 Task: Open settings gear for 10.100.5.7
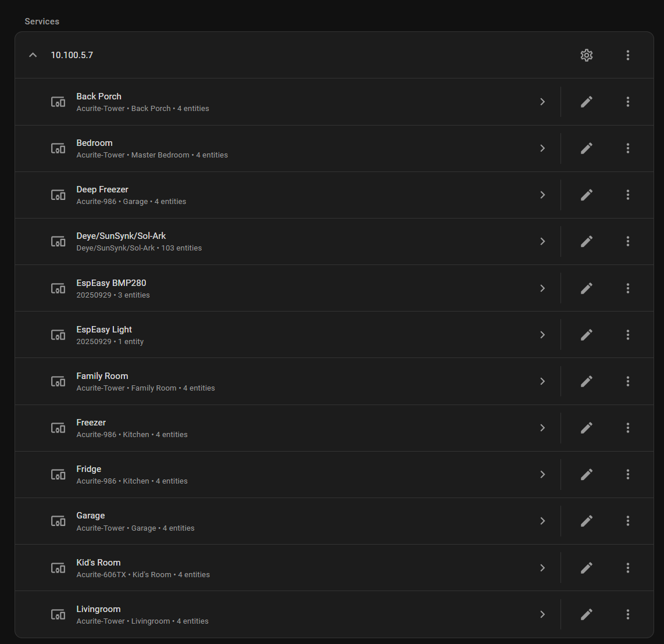pyautogui.click(x=587, y=55)
